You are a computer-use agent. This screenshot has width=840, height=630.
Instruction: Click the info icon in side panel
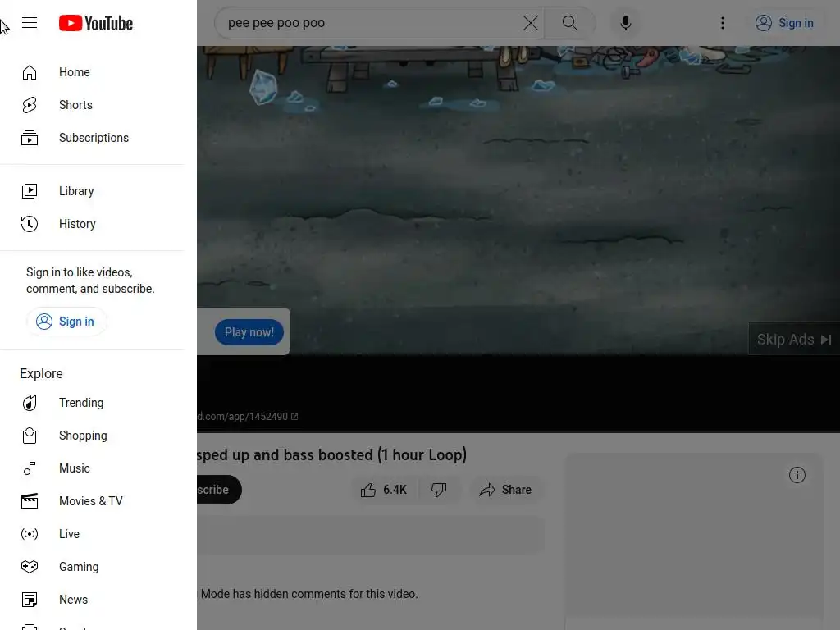[x=797, y=475]
